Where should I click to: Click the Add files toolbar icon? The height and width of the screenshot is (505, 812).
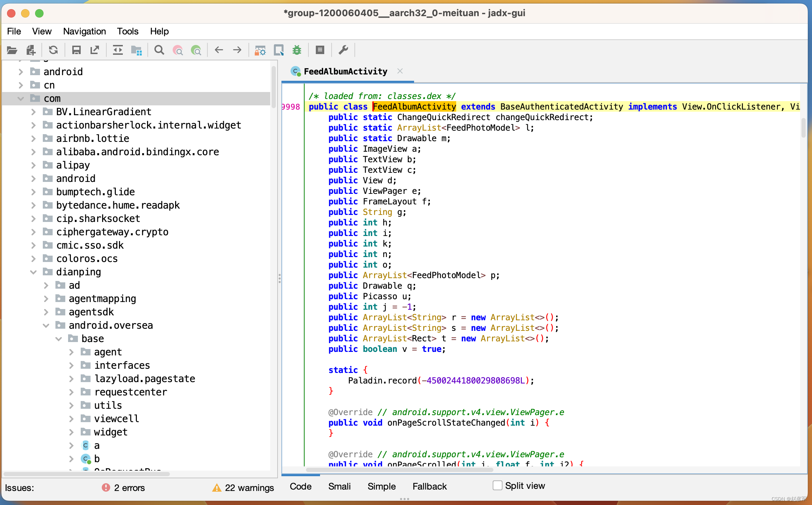[31, 50]
